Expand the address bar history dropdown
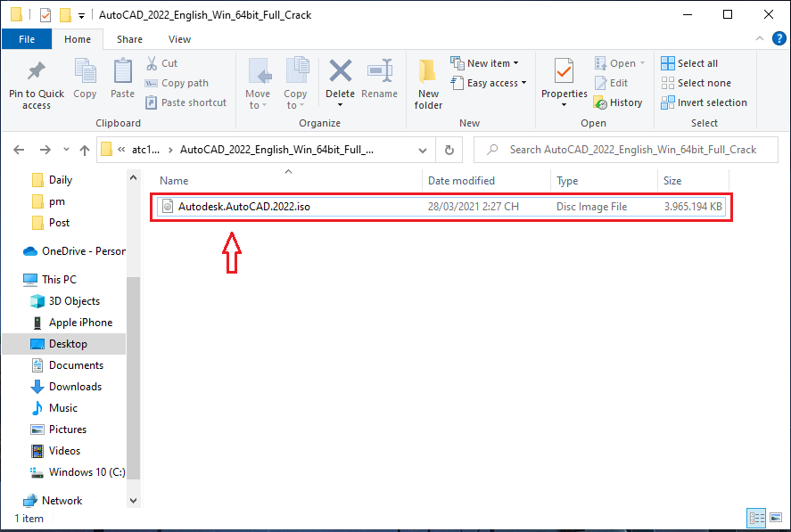Image resolution: width=791 pixels, height=532 pixels. pos(423,151)
